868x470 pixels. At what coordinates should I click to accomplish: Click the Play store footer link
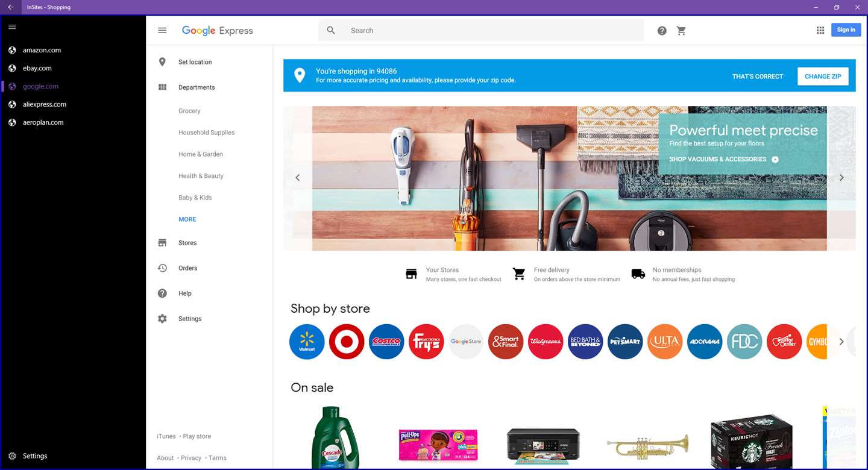(197, 436)
